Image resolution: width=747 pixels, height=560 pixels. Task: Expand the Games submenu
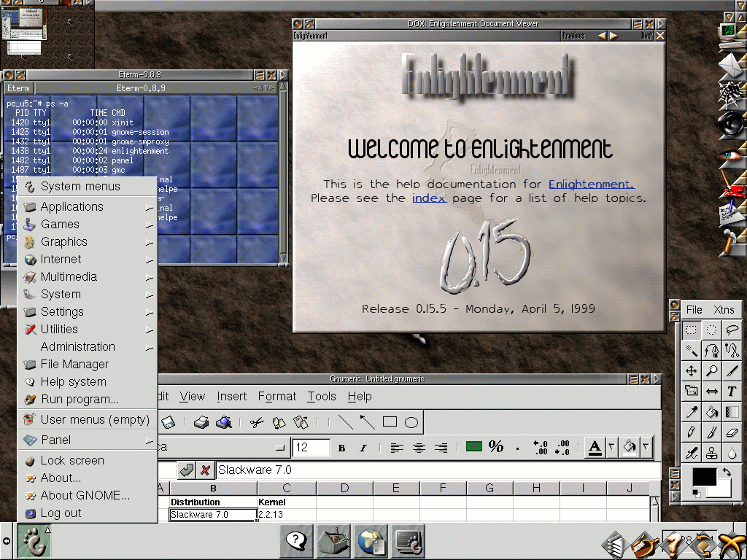(88, 225)
